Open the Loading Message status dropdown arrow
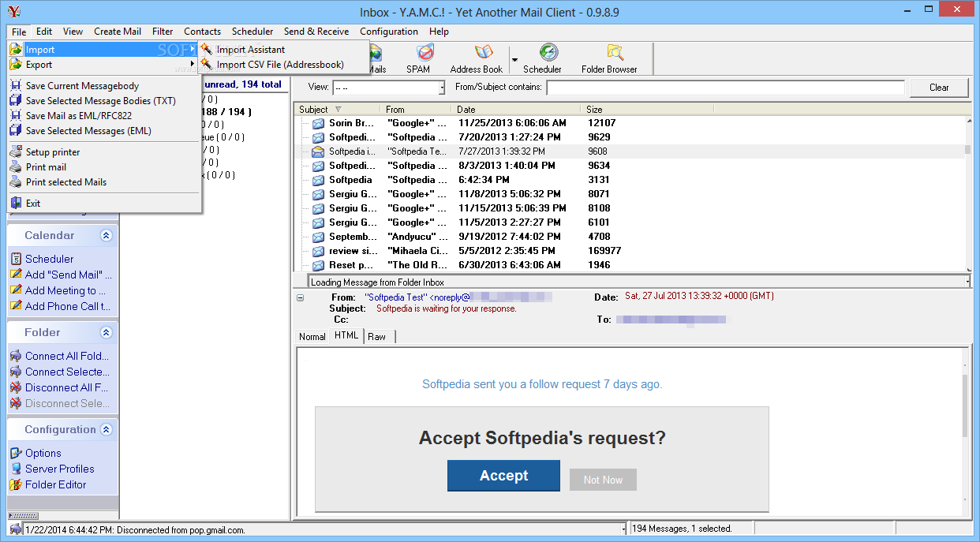980x542 pixels. pos(967,282)
